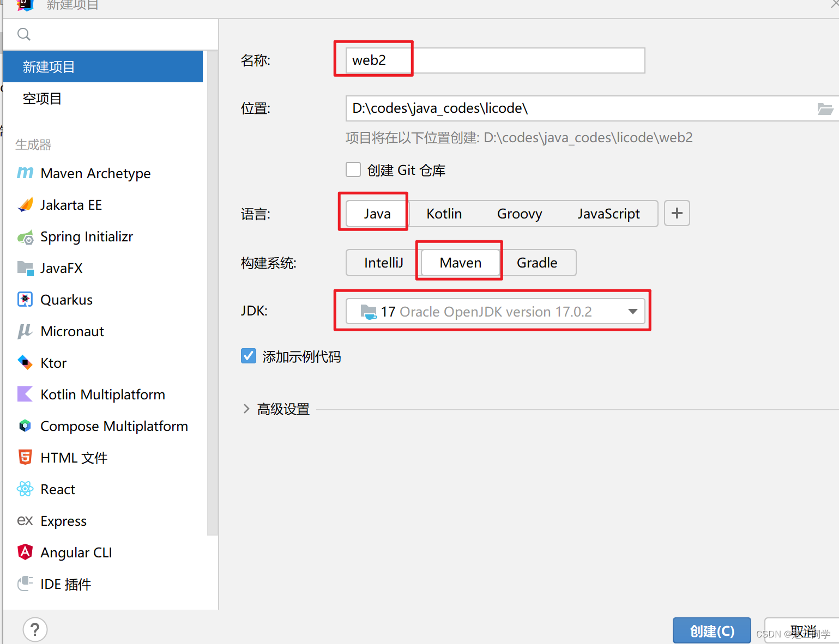
Task: Select 空项目 in the sidebar
Action: [103, 99]
